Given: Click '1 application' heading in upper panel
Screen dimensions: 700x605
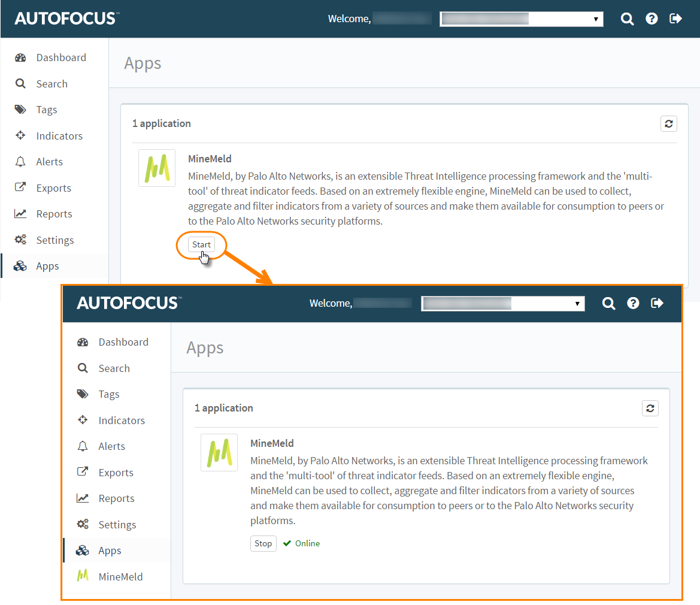Looking at the screenshot, I should click(162, 123).
